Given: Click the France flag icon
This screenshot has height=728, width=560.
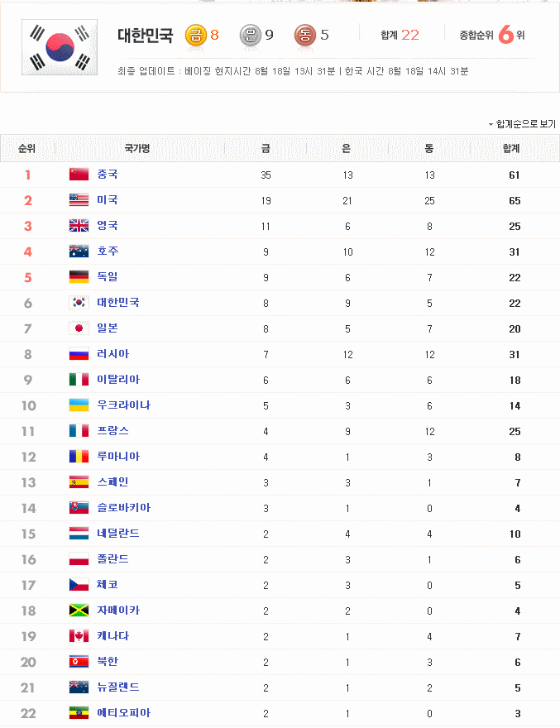Looking at the screenshot, I should pos(79,430).
